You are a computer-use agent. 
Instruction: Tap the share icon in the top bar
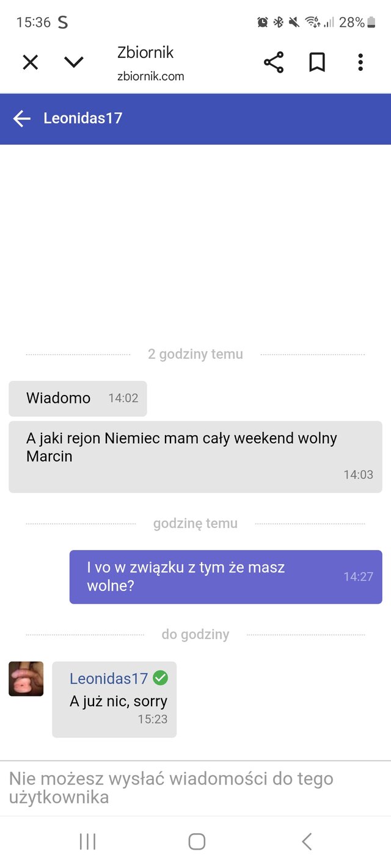pyautogui.click(x=274, y=62)
